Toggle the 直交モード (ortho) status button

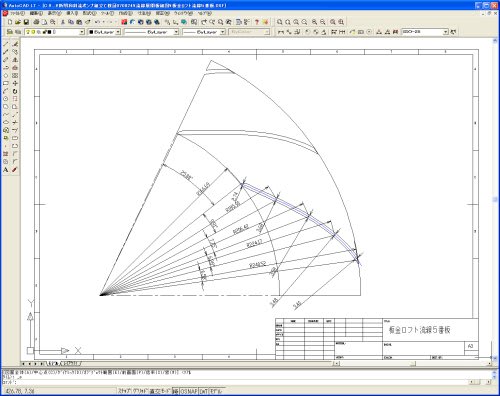point(160,391)
